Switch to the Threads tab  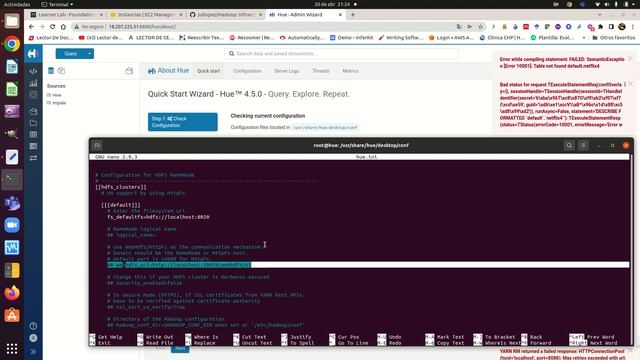pos(321,71)
